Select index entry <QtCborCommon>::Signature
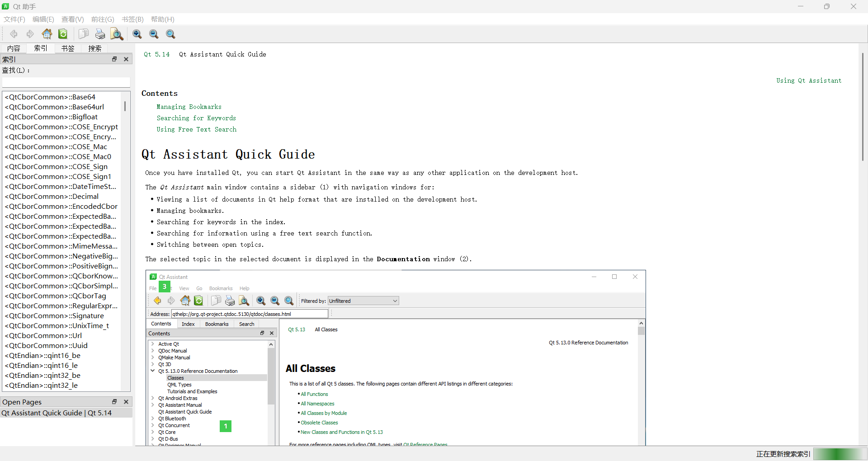This screenshot has height=461, width=868. click(62, 315)
